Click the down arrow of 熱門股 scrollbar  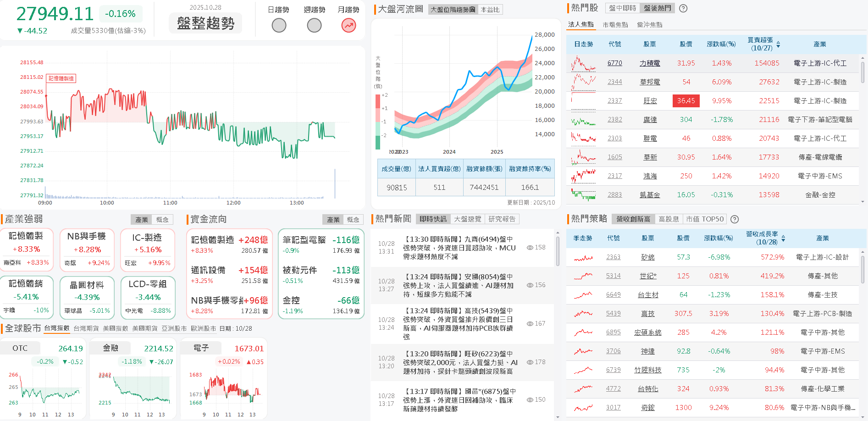coord(862,202)
